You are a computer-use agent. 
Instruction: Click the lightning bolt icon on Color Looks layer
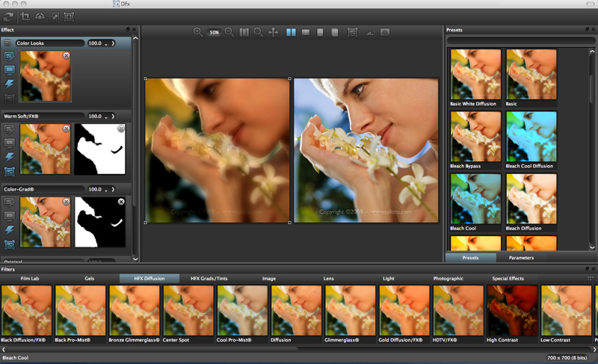[x=10, y=84]
